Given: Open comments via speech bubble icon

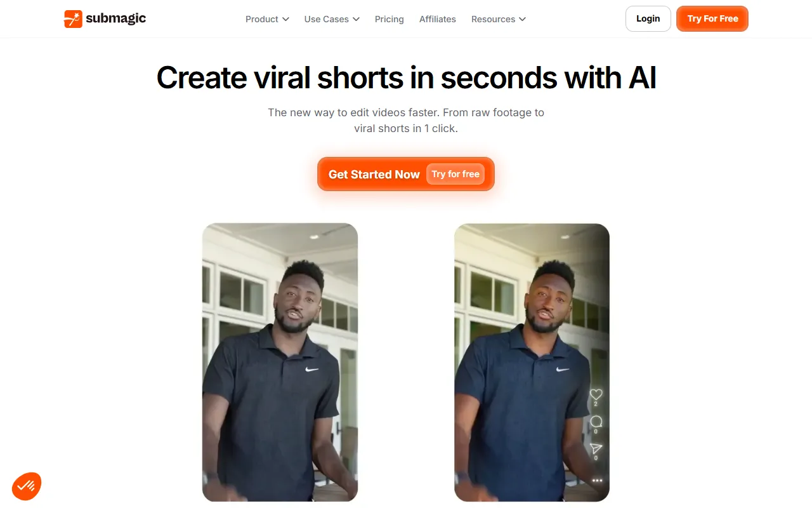Looking at the screenshot, I should coord(596,422).
